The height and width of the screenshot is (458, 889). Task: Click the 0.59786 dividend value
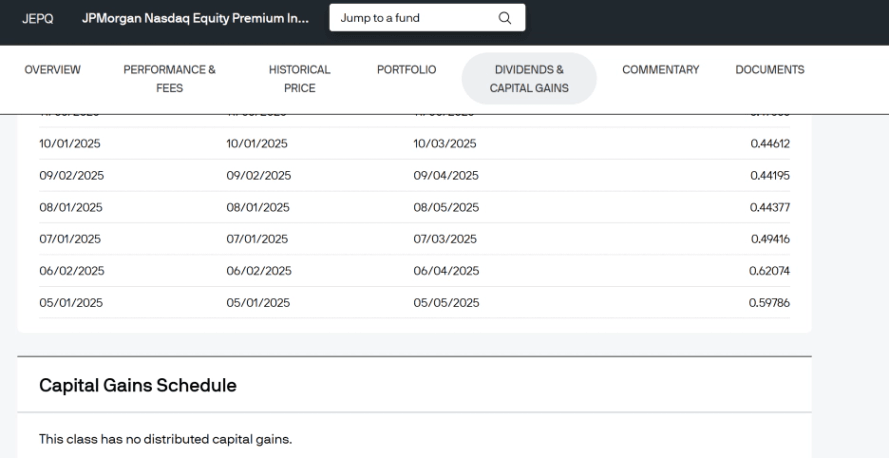(769, 302)
